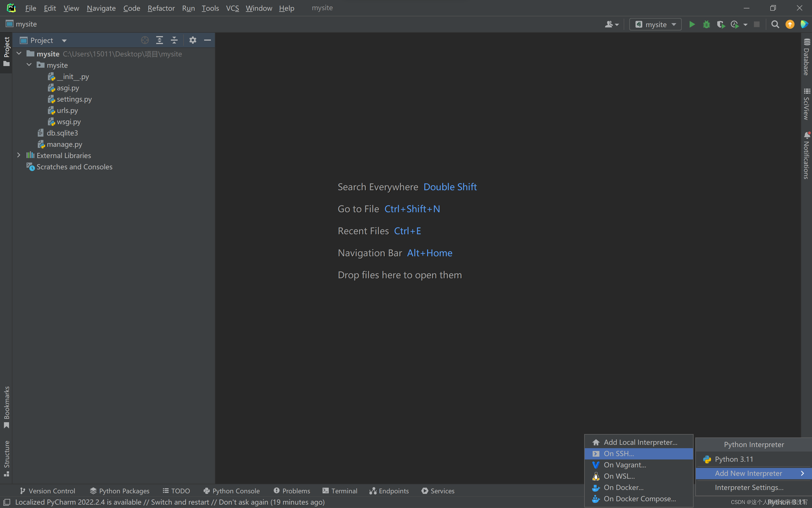The height and width of the screenshot is (508, 812).
Task: Hide the Project panel with minus icon
Action: 207,40
